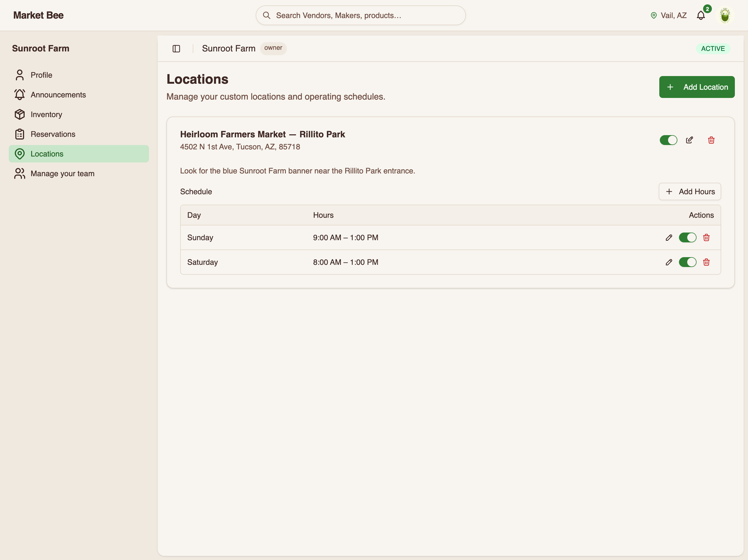Click the Saturday day cell
This screenshot has width=748, height=560.
coord(202,262)
